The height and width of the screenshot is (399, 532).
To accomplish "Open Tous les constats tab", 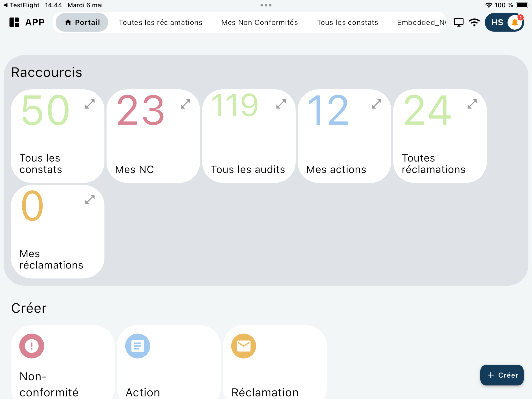I will point(347,22).
